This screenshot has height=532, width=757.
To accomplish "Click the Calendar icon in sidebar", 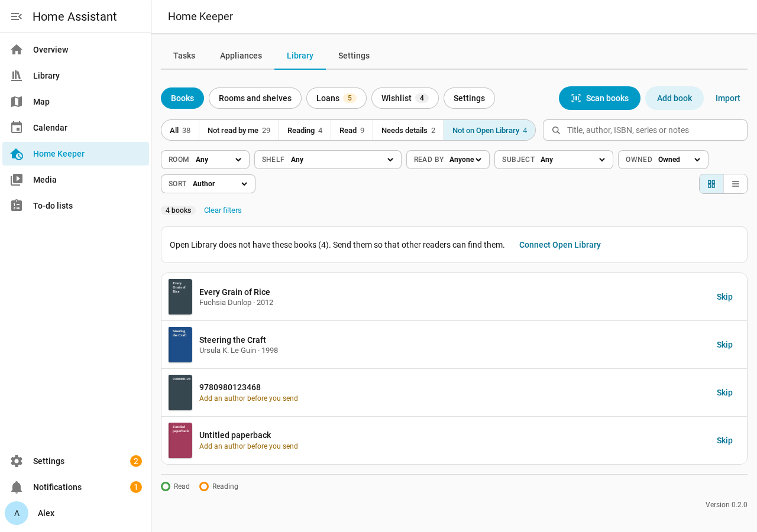I will (x=17, y=128).
